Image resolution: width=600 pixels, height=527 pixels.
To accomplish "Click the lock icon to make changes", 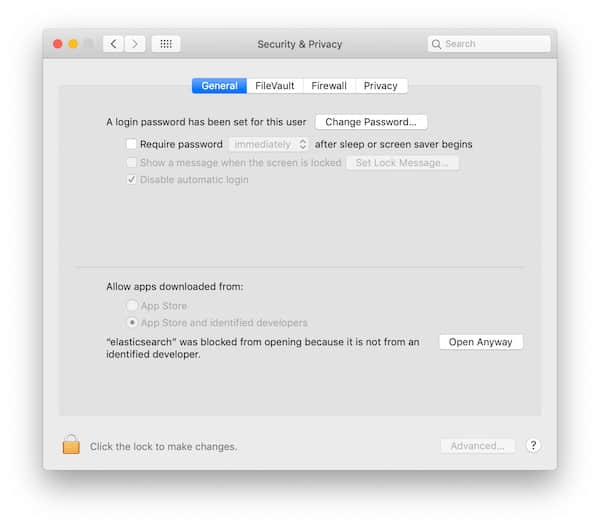I will click(x=71, y=445).
